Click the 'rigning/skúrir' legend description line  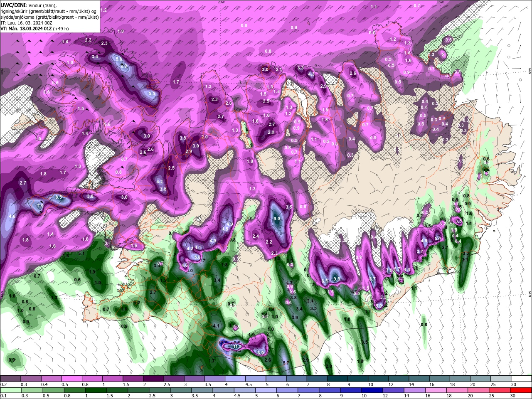(49, 11)
